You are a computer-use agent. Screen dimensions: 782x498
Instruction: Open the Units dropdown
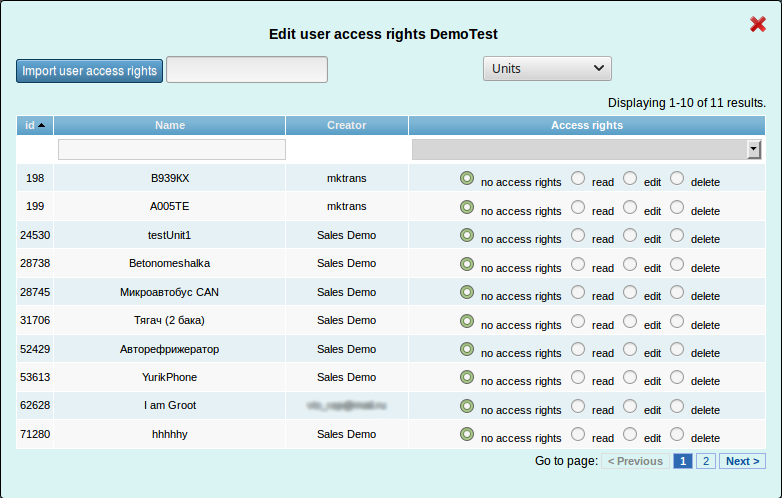click(547, 69)
